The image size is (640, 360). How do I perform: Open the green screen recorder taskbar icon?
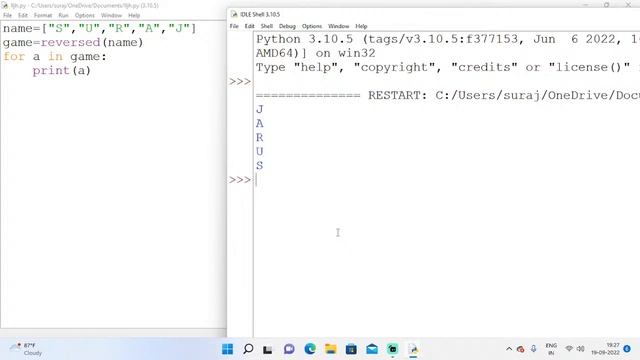pyautogui.click(x=393, y=349)
